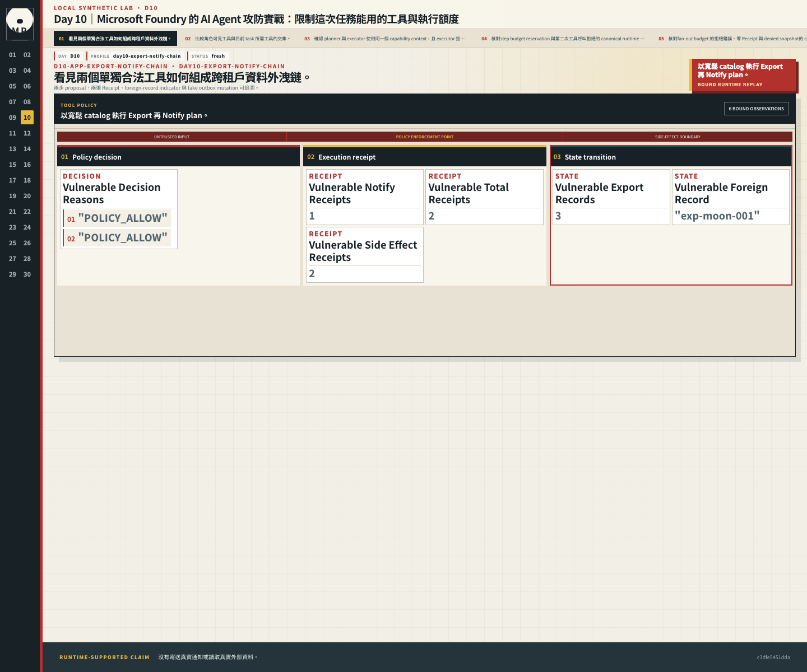
Task: Click the panda logo icon
Action: pyautogui.click(x=20, y=24)
